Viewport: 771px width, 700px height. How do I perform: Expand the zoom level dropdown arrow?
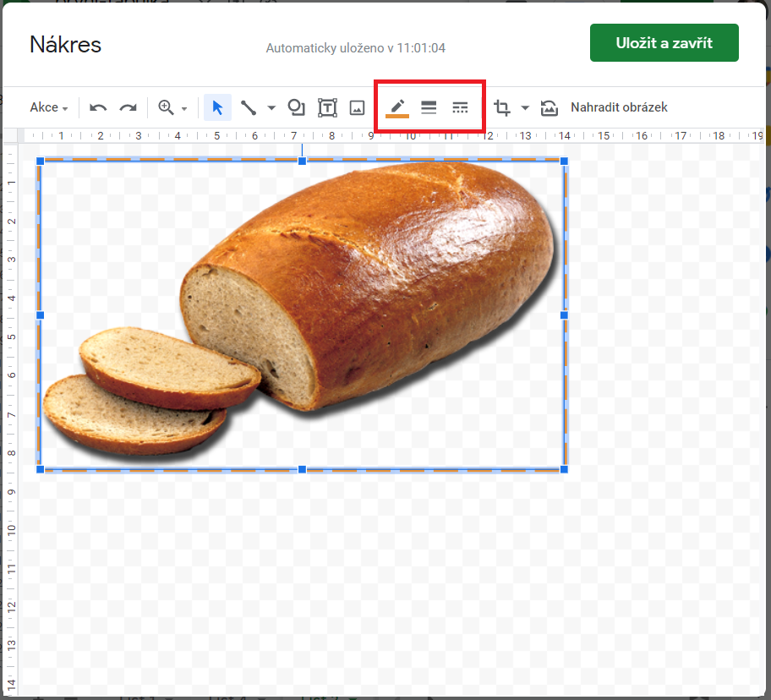click(184, 109)
